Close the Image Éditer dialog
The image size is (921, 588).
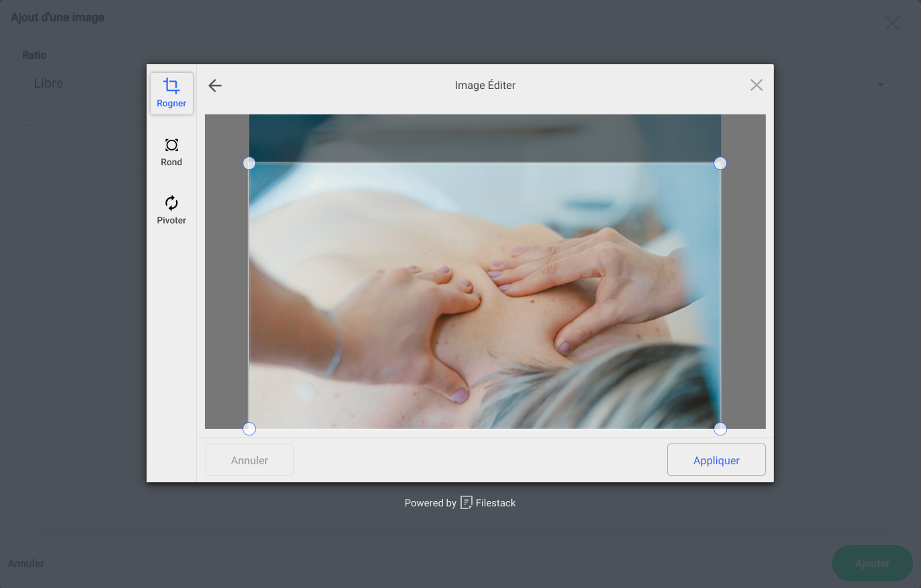(x=756, y=85)
